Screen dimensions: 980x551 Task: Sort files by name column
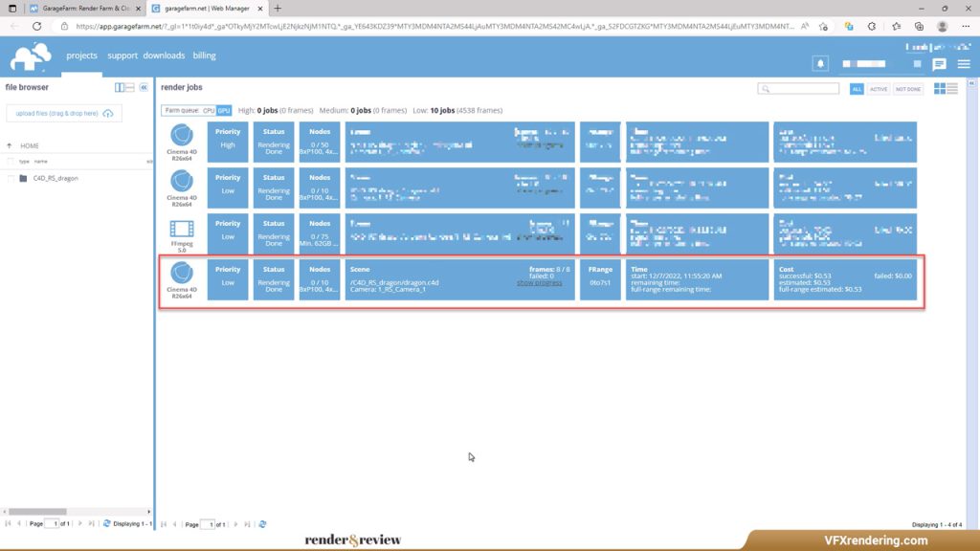(x=40, y=161)
